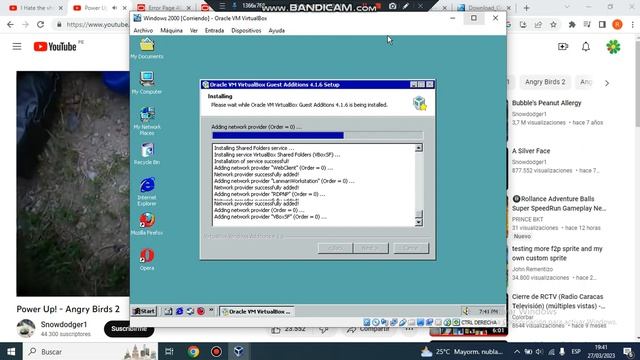Image resolution: width=640 pixels, height=360 pixels.
Task: Open 'A Silver Face' suggested video
Action: [x=531, y=151]
